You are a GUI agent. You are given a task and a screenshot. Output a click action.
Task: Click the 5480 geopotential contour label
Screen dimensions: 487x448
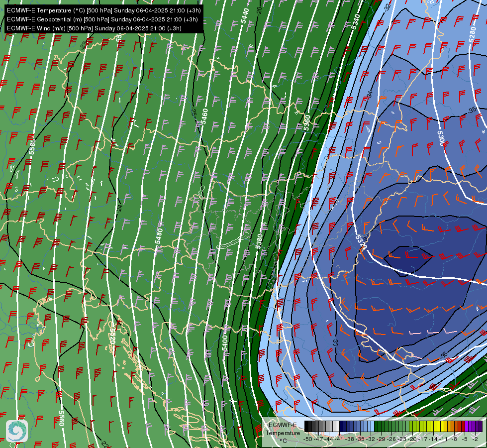pos(159,236)
